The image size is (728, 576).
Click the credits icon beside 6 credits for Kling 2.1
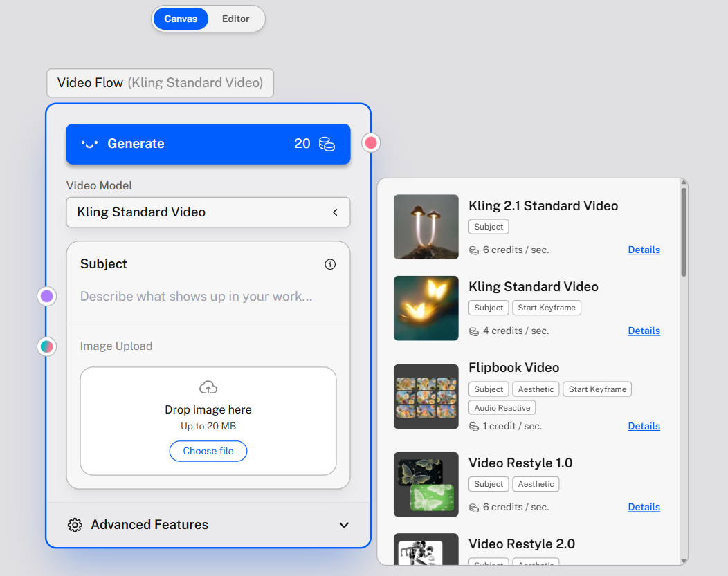click(x=473, y=250)
